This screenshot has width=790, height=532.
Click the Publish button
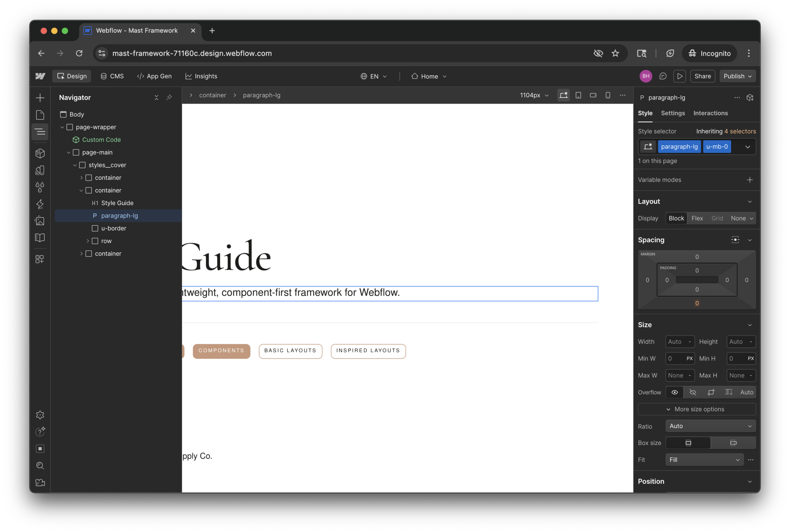[x=735, y=76]
